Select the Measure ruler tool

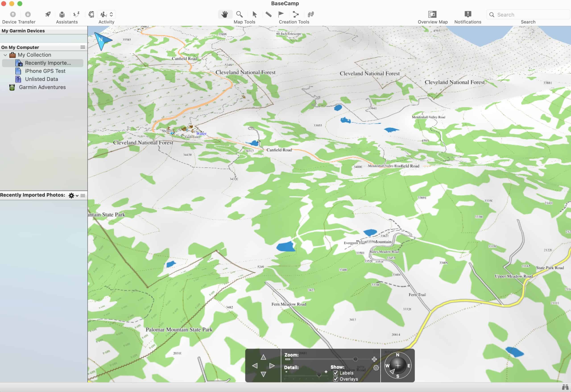pyautogui.click(x=268, y=14)
